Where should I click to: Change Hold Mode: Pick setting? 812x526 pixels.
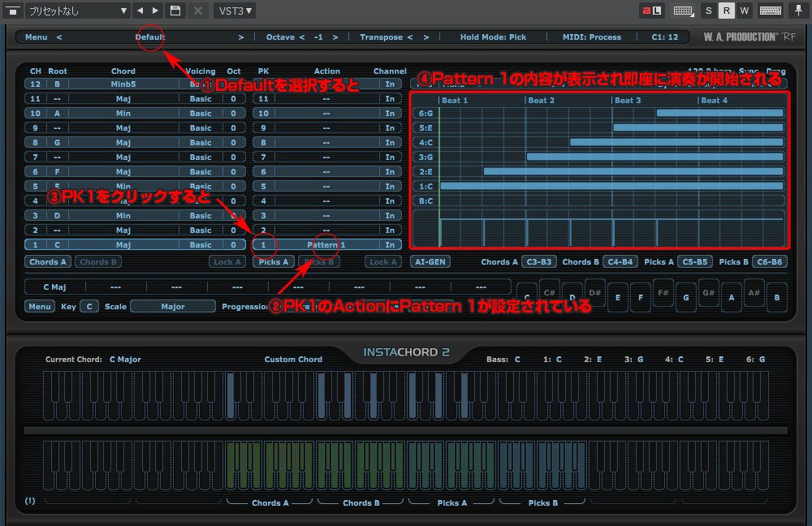pyautogui.click(x=493, y=37)
